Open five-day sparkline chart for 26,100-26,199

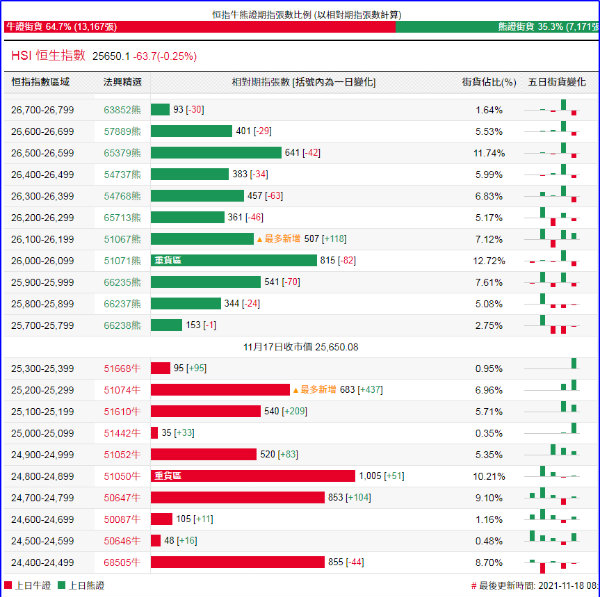551,239
